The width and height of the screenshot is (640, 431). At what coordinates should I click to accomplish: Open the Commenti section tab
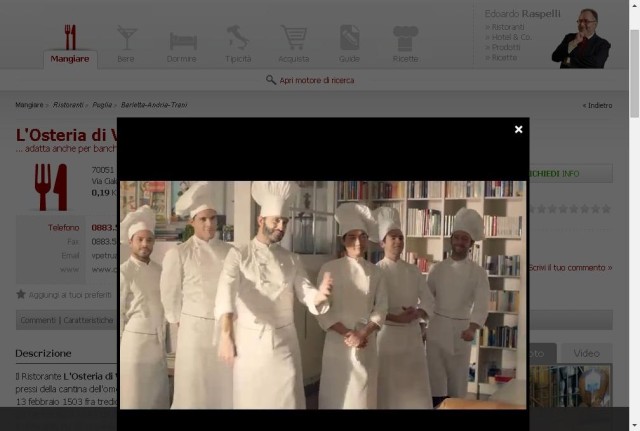pos(38,320)
